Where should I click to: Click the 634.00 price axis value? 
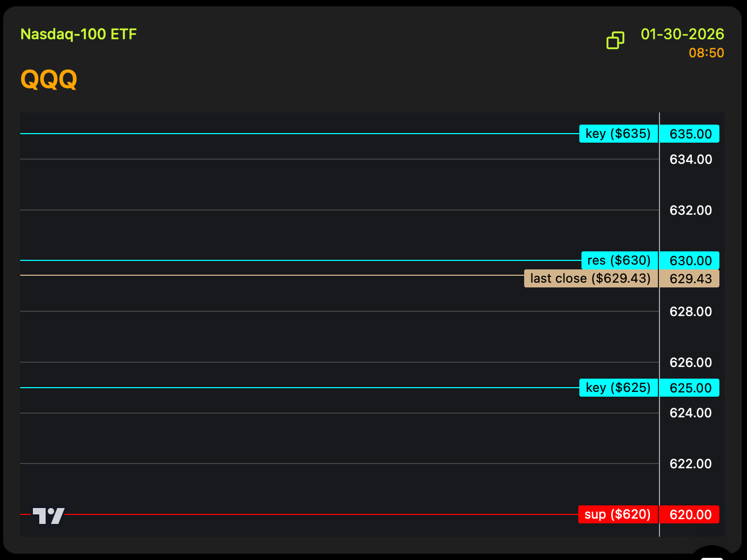(690, 159)
